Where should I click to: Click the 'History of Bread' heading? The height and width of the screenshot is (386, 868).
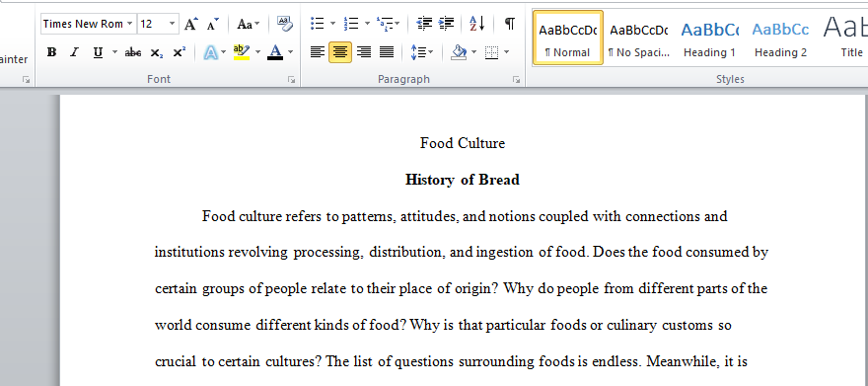[463, 180]
